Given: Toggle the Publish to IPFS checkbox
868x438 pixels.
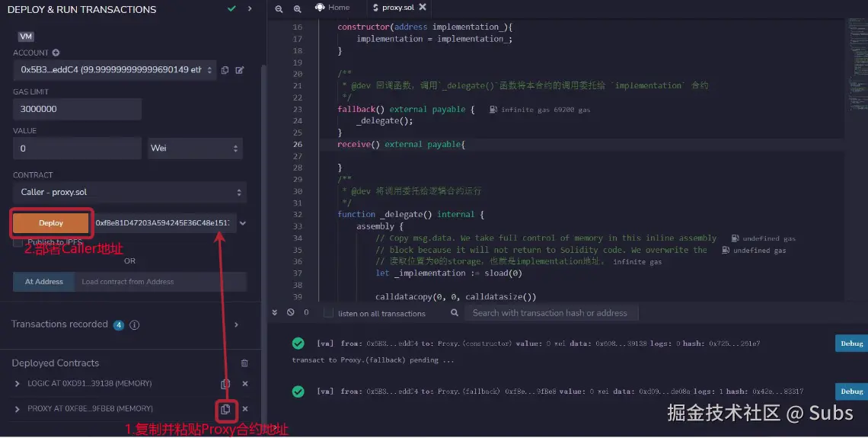Looking at the screenshot, I should tap(18, 242).
